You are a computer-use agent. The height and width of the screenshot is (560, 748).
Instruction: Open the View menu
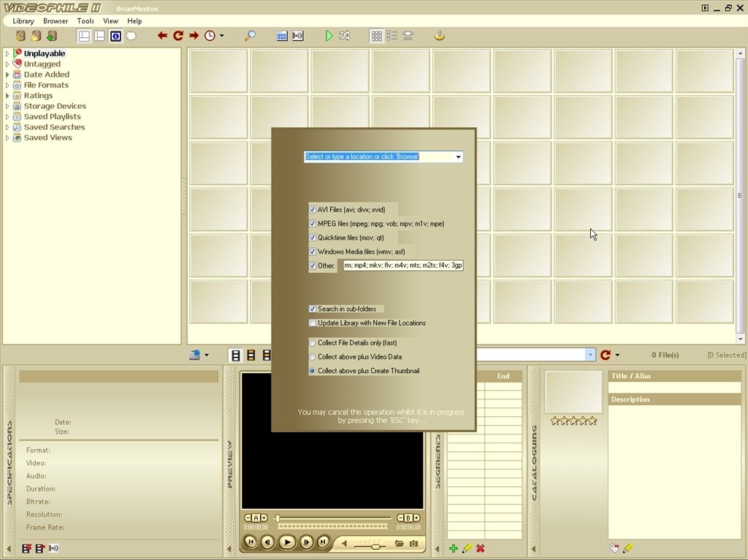(110, 21)
